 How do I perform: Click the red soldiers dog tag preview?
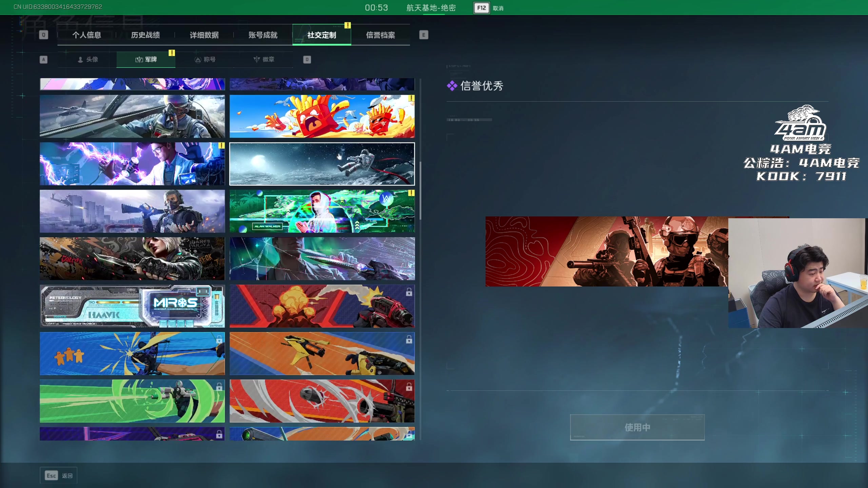click(x=607, y=251)
